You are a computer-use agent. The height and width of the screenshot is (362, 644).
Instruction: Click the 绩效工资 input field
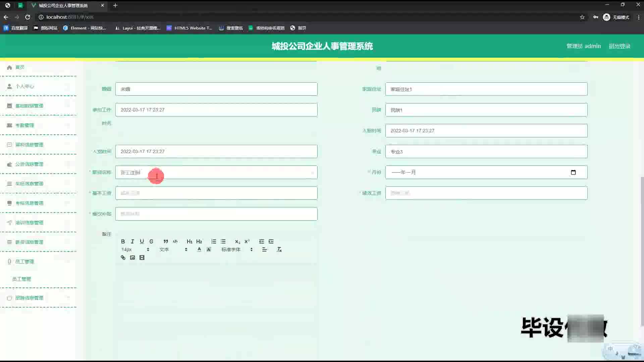tap(486, 193)
